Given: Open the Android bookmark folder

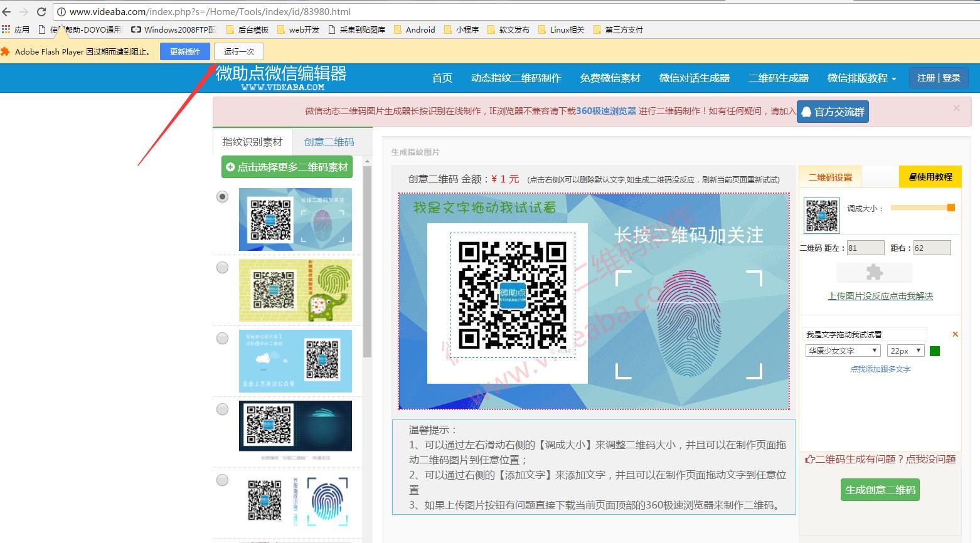Looking at the screenshot, I should point(415,29).
